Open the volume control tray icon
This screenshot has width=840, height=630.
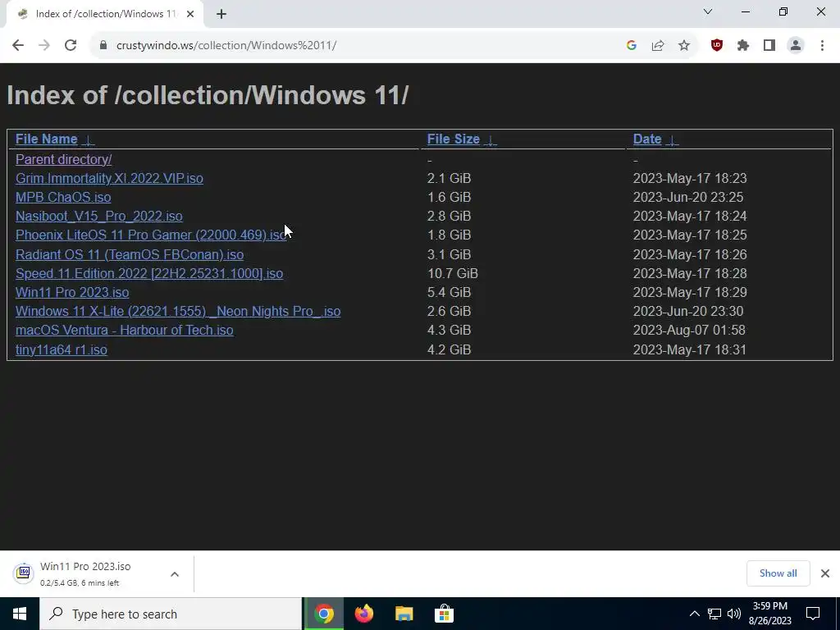[734, 614]
